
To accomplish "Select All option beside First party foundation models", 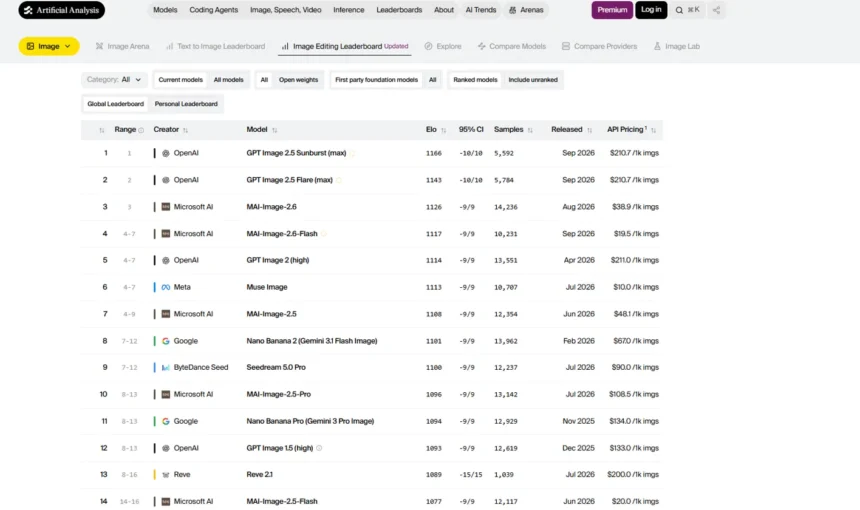I will coord(432,80).
